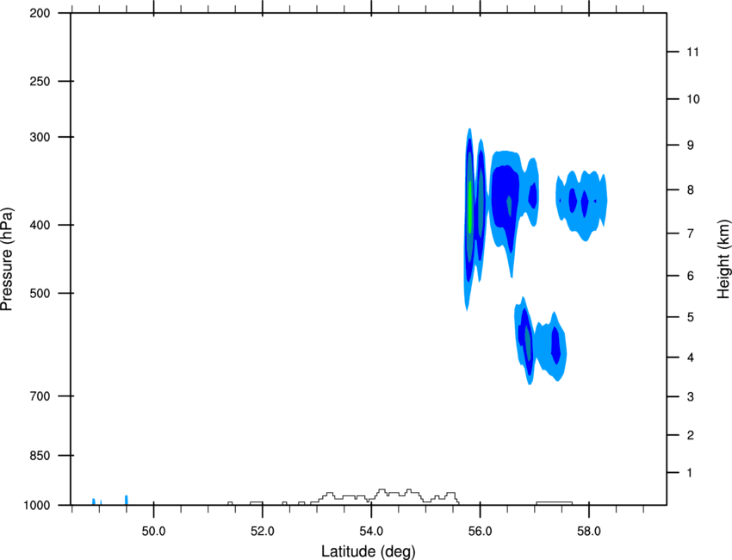Click the 300 pressure tick label
Screen dimensions: 732x560
[x=40, y=137]
